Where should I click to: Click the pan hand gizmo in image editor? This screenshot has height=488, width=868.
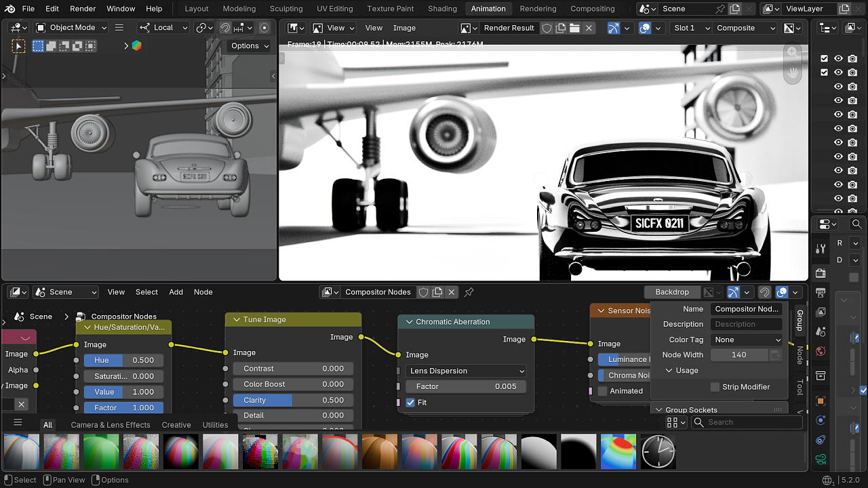click(792, 73)
